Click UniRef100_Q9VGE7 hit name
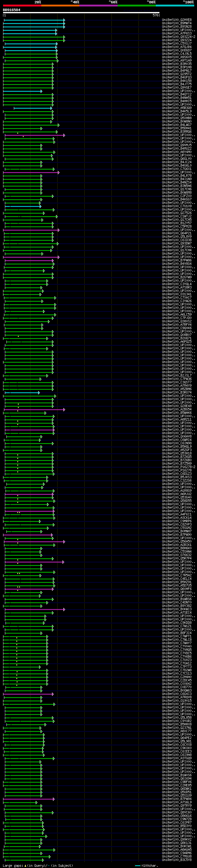Image resolution: width=197 pixels, height=868 pixels. pyautogui.click(x=177, y=88)
